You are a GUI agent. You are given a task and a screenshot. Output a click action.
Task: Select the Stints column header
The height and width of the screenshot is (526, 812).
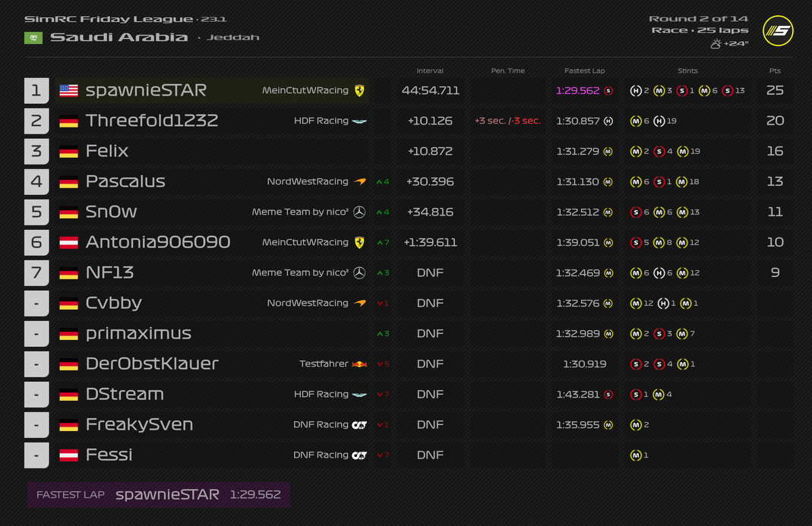pos(687,71)
